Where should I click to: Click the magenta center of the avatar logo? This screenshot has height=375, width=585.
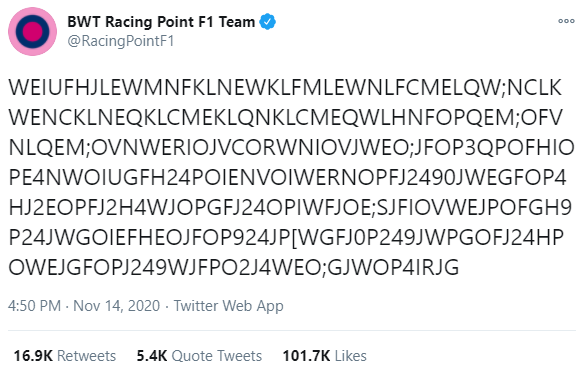[x=32, y=31]
